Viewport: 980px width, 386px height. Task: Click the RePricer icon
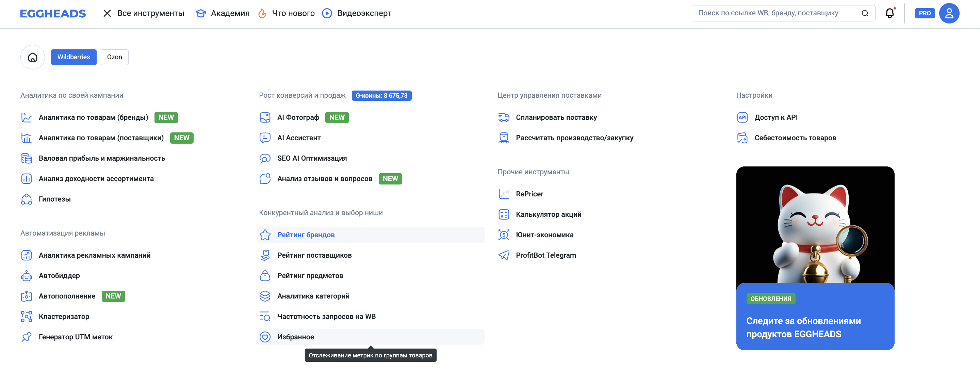pos(504,194)
